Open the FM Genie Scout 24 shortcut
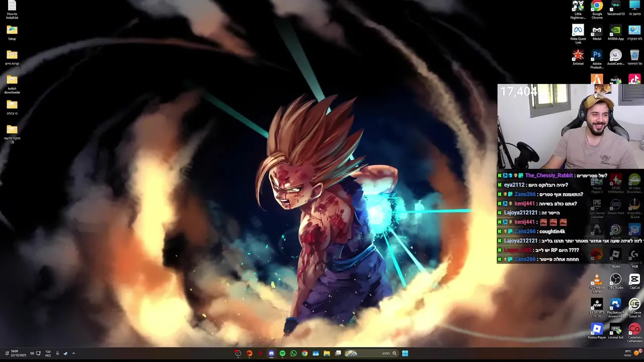The image size is (644, 362). tap(634, 308)
